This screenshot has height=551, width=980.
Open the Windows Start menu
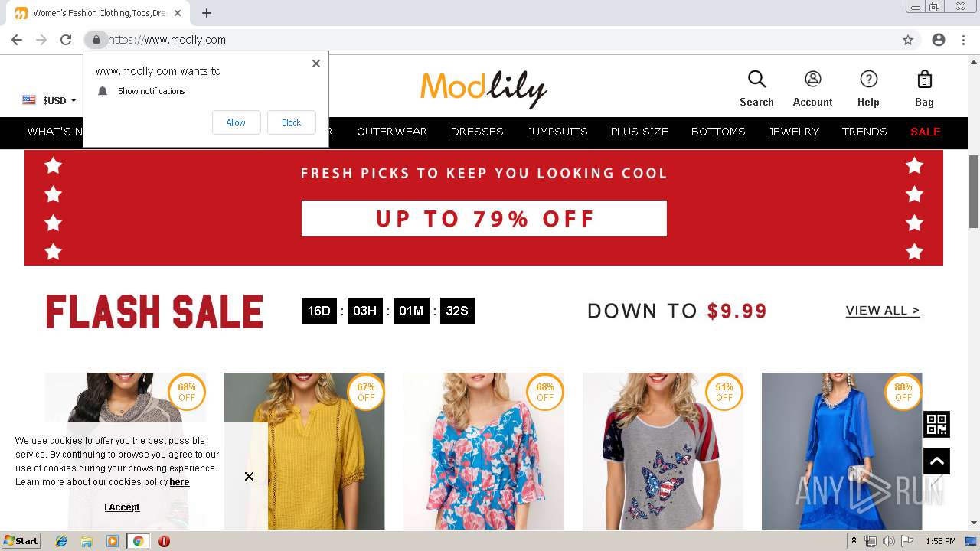coord(21,541)
